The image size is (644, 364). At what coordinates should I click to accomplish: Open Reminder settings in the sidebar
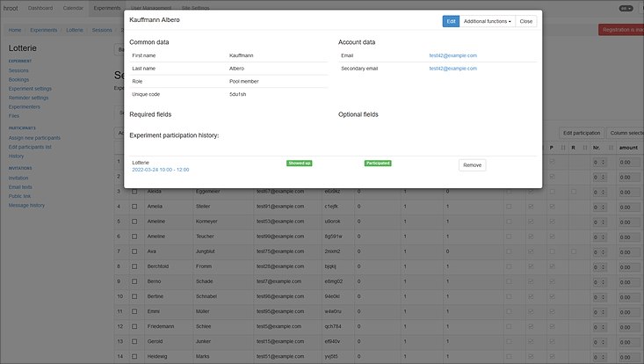click(29, 98)
